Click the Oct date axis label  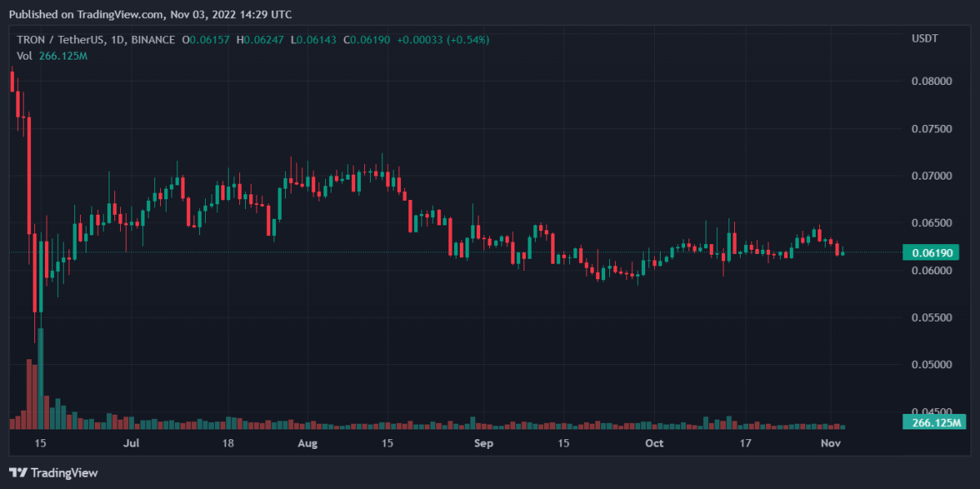click(653, 443)
